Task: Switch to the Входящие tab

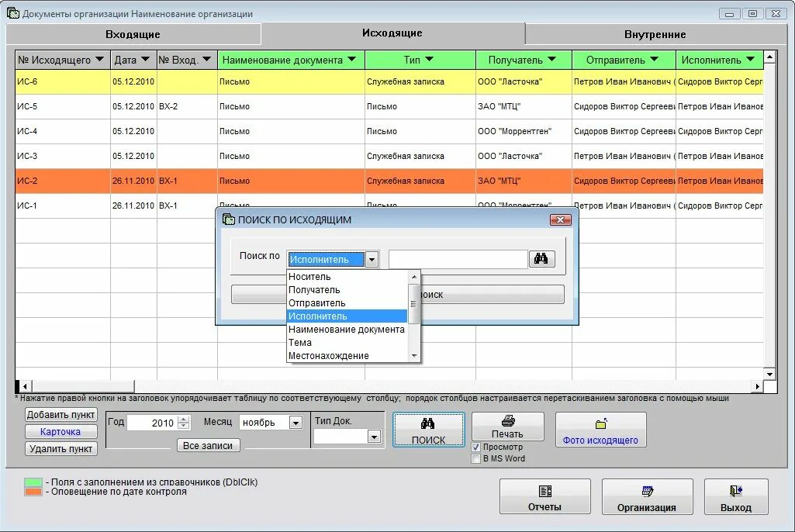Action: pos(133,34)
